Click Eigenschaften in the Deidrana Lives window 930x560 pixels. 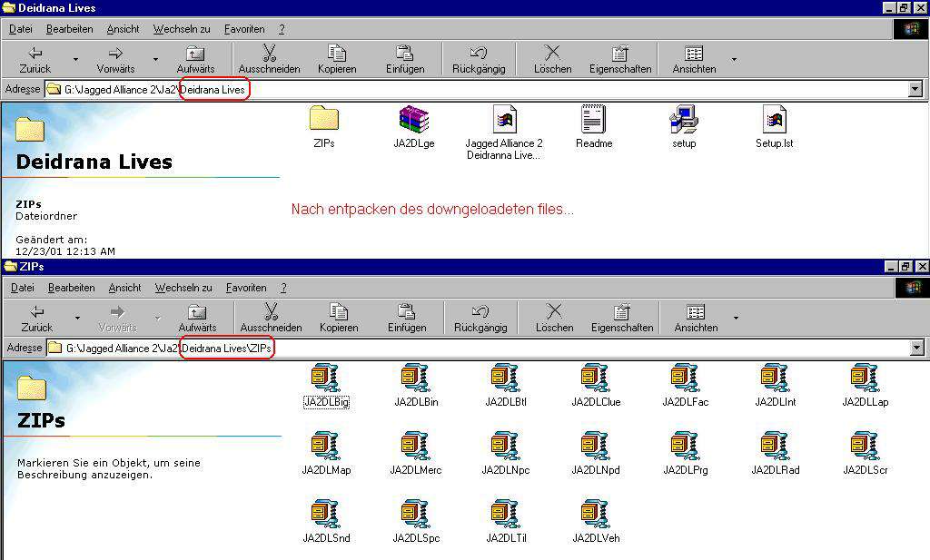coord(620,60)
